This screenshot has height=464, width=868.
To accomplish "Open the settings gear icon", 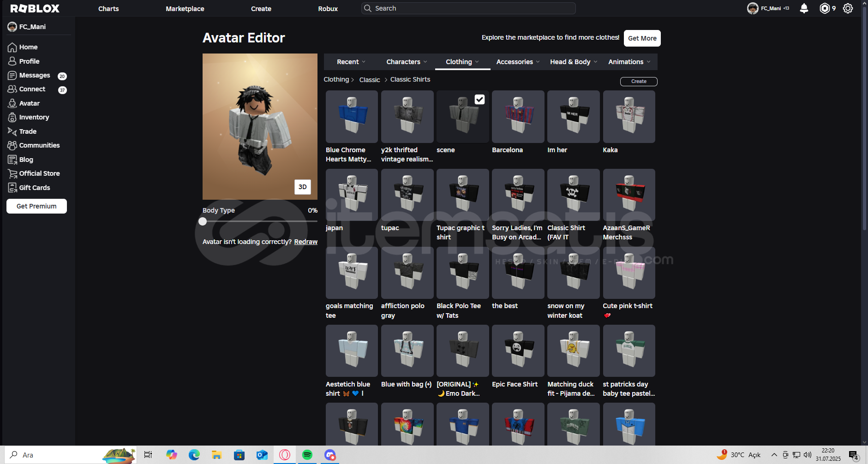I will coord(848,8).
